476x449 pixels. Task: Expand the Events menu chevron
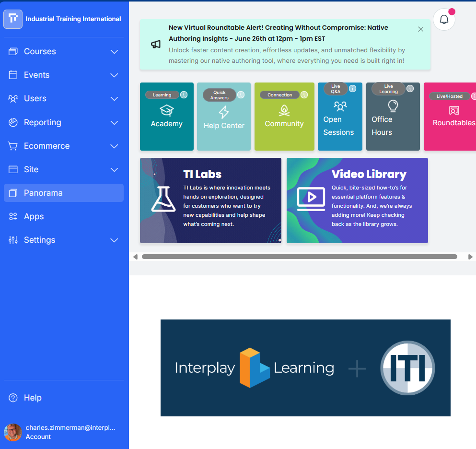114,75
